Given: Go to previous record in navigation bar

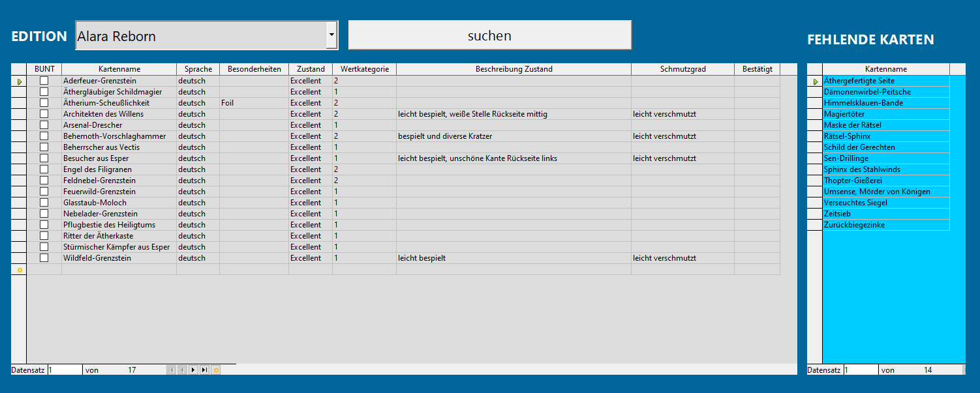Looking at the screenshot, I should [x=182, y=370].
